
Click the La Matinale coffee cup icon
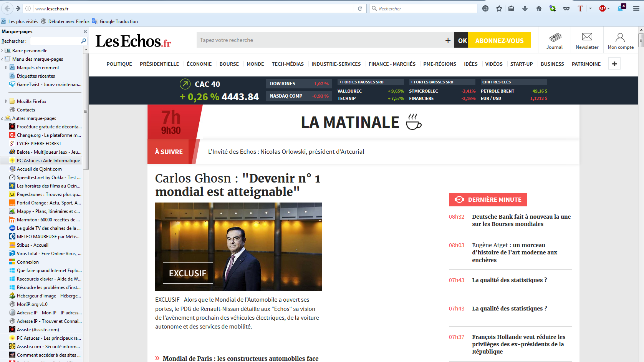414,121
